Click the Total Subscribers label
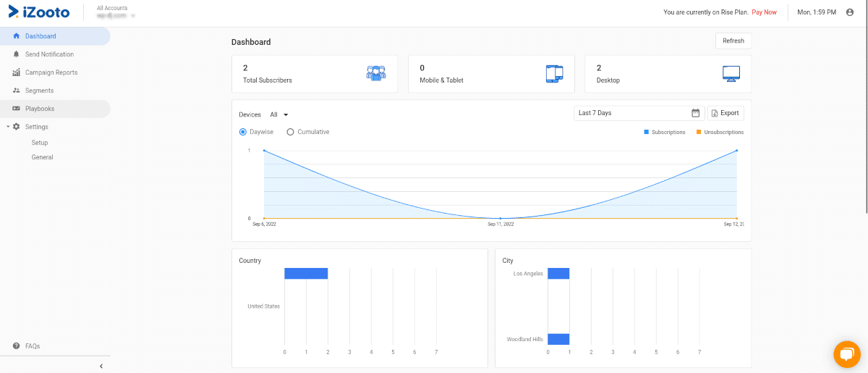Screen dimensions: 868x373 pos(268,80)
